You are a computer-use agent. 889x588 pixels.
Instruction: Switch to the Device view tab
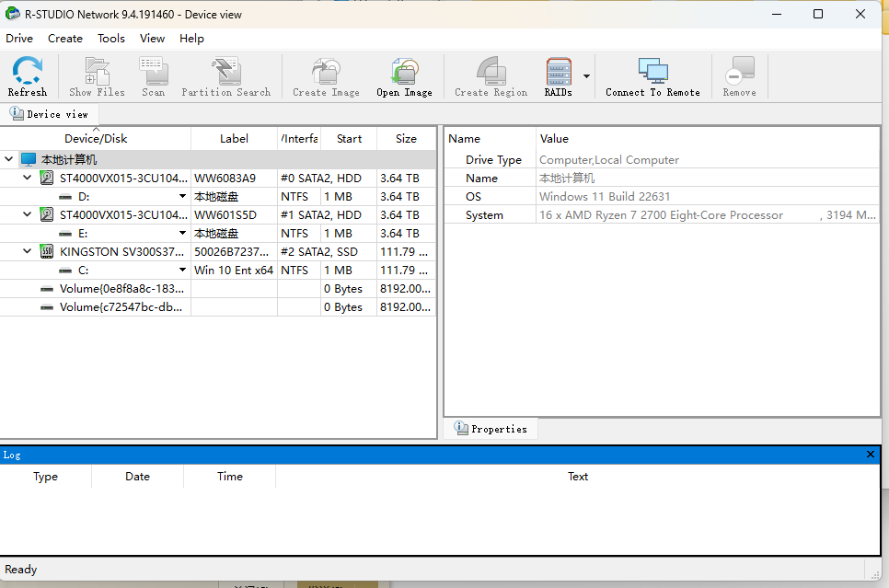click(50, 114)
